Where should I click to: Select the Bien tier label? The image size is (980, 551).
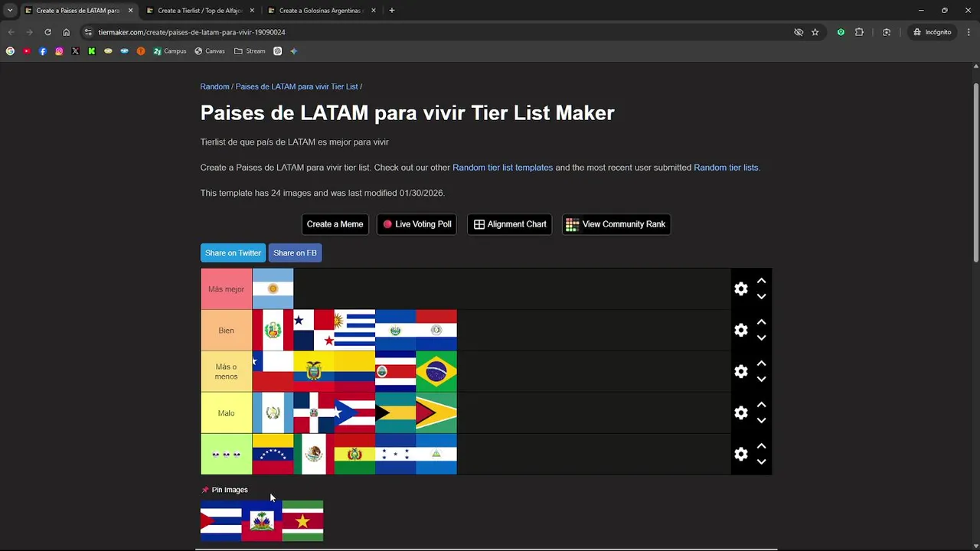226,331
